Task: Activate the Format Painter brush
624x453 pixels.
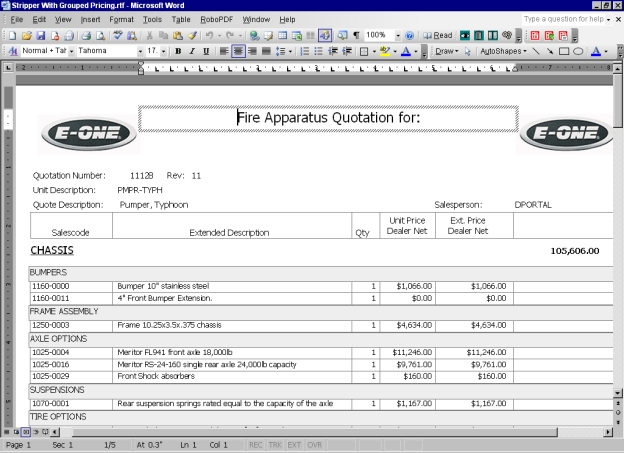Action: [192, 36]
